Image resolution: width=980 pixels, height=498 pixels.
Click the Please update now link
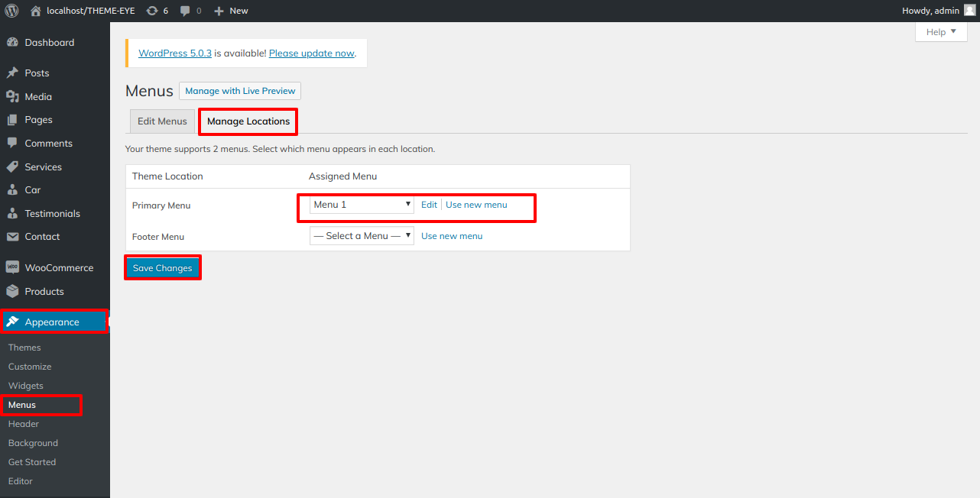click(x=311, y=53)
